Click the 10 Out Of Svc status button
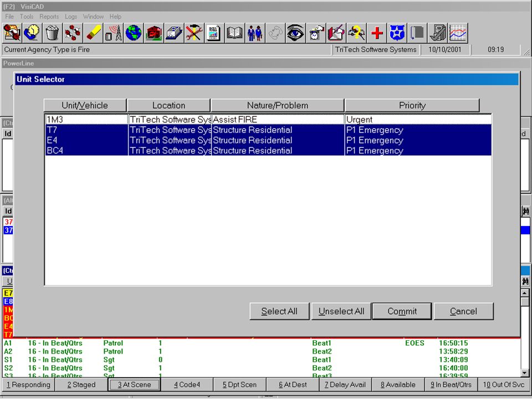Image resolution: width=532 pixels, height=399 pixels. 504,385
